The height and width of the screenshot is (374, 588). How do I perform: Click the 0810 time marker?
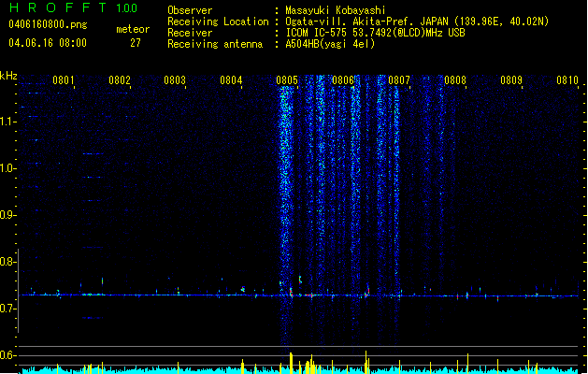pos(567,80)
